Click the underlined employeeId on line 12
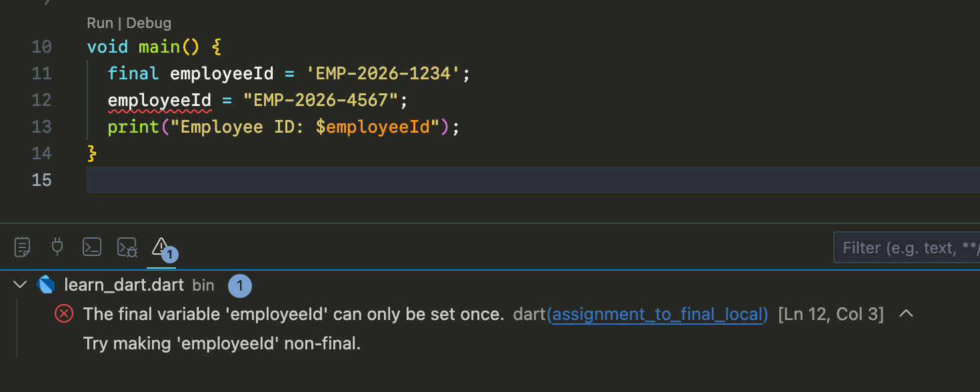 click(x=159, y=100)
